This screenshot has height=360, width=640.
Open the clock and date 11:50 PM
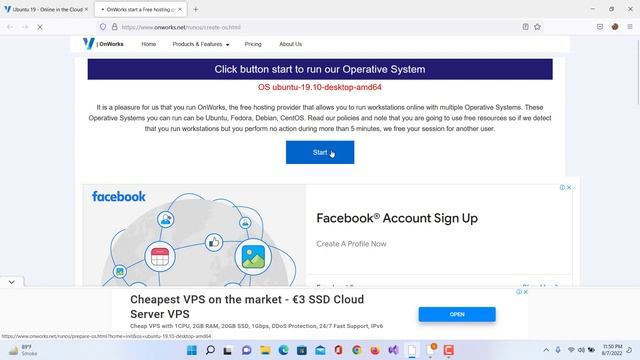612,350
